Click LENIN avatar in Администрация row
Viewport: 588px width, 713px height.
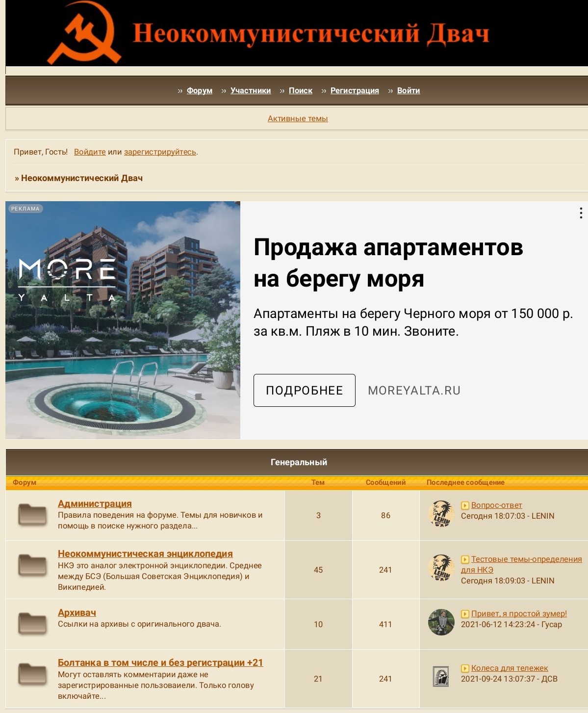(x=441, y=513)
